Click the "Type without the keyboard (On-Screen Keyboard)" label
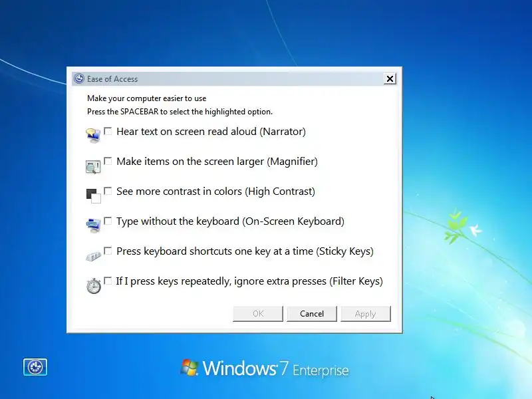 click(230, 221)
